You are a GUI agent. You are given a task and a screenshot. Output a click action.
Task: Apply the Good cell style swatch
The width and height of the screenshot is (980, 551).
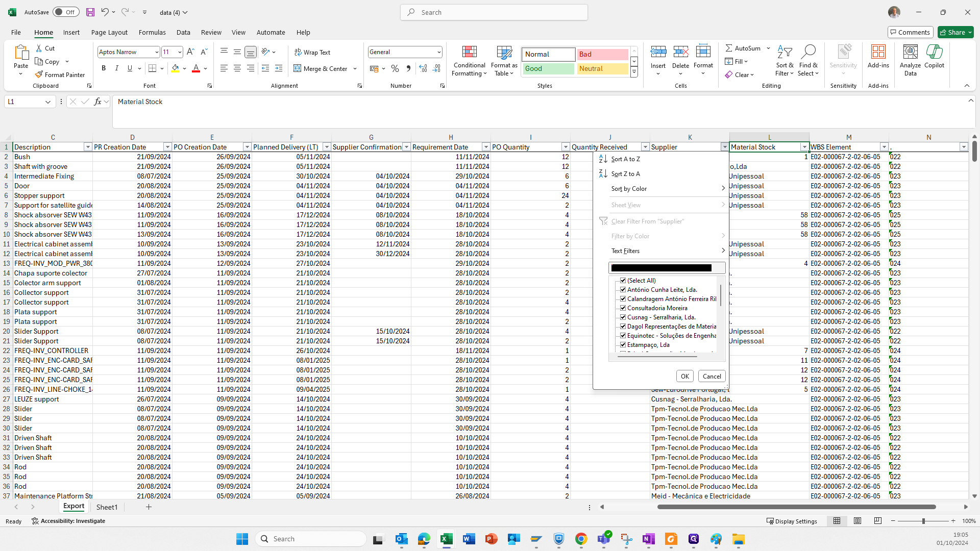548,68
